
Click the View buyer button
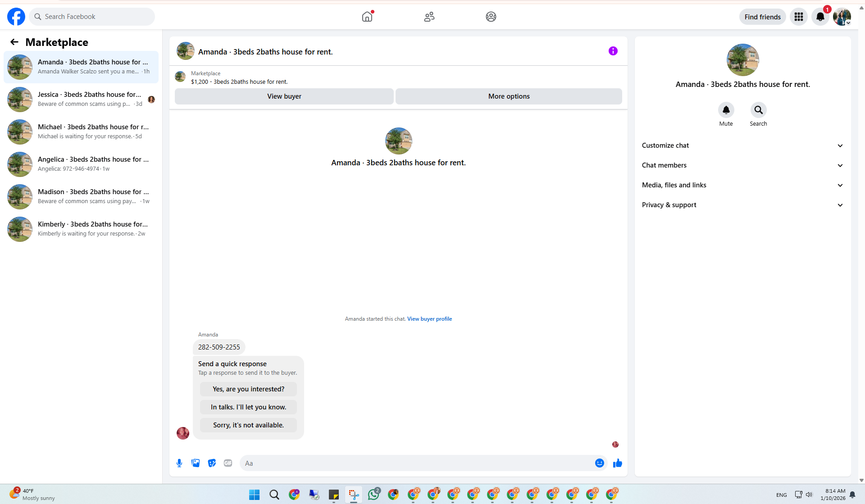pyautogui.click(x=284, y=96)
